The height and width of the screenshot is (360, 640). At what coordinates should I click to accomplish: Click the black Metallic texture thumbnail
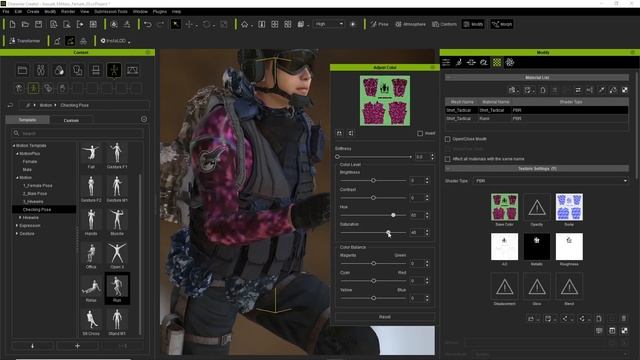537,247
